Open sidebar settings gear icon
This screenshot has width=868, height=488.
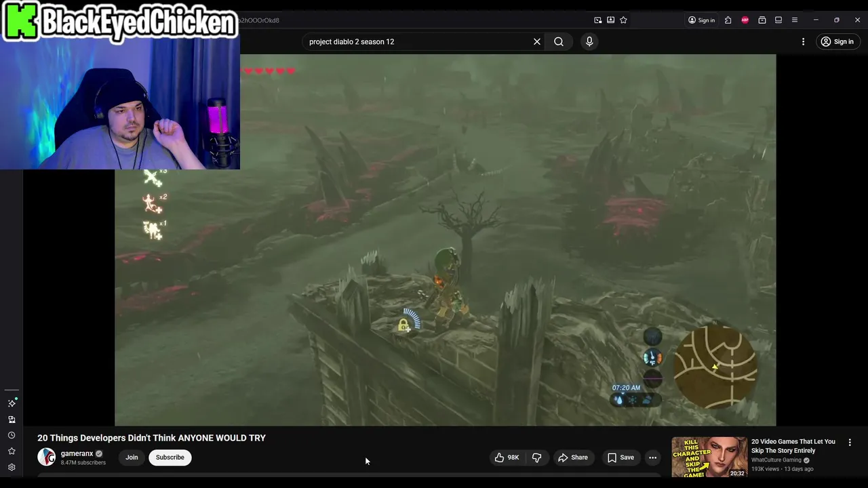pyautogui.click(x=12, y=467)
